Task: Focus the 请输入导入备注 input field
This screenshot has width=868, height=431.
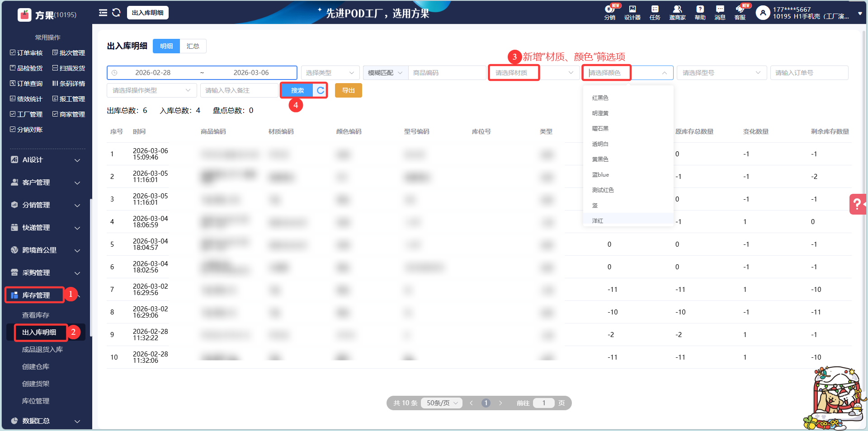Action: pyautogui.click(x=239, y=90)
